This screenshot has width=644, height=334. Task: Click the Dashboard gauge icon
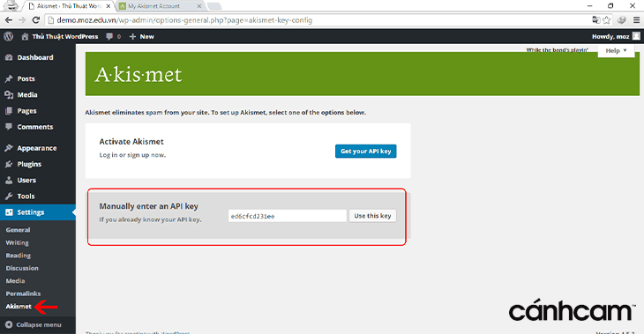[x=9, y=57]
